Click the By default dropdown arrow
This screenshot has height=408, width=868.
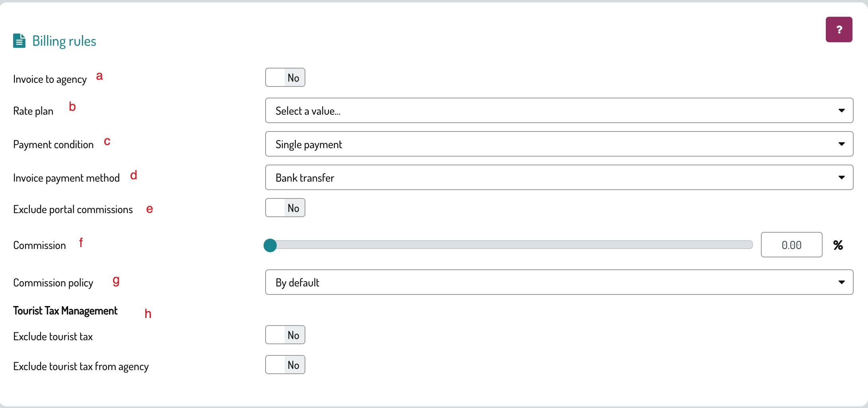[x=841, y=282]
